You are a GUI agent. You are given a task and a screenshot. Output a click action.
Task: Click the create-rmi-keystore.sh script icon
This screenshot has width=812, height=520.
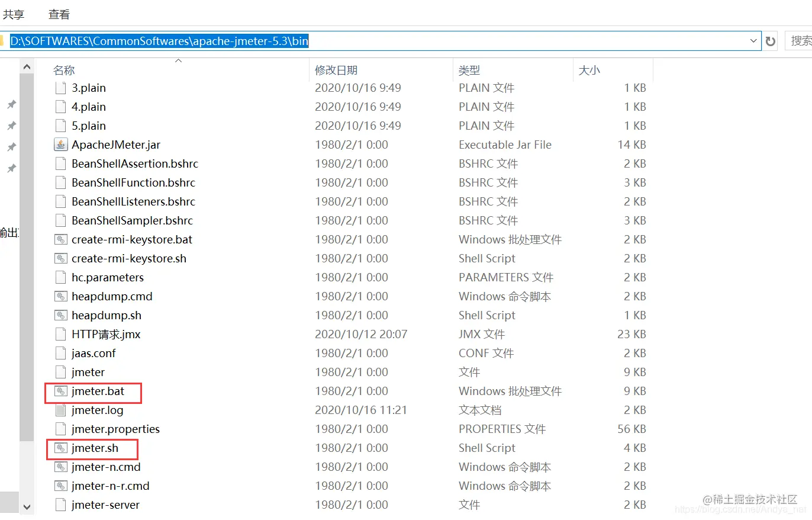pyautogui.click(x=60, y=258)
